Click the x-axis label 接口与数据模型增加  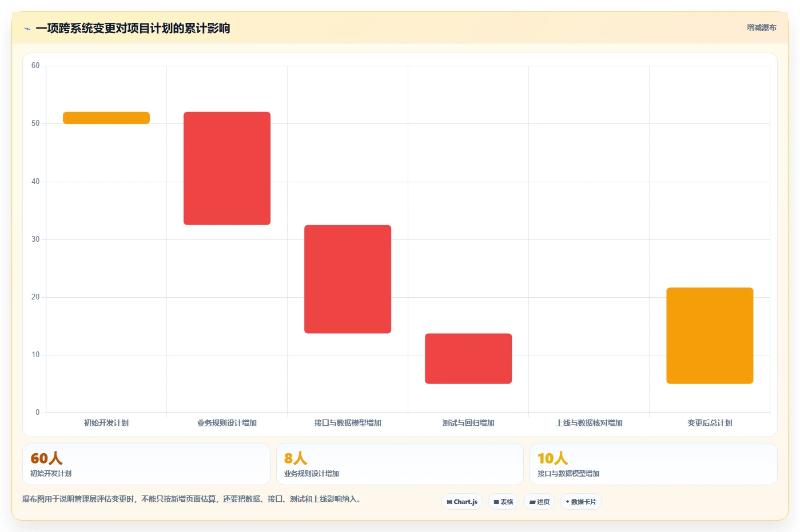coord(348,423)
